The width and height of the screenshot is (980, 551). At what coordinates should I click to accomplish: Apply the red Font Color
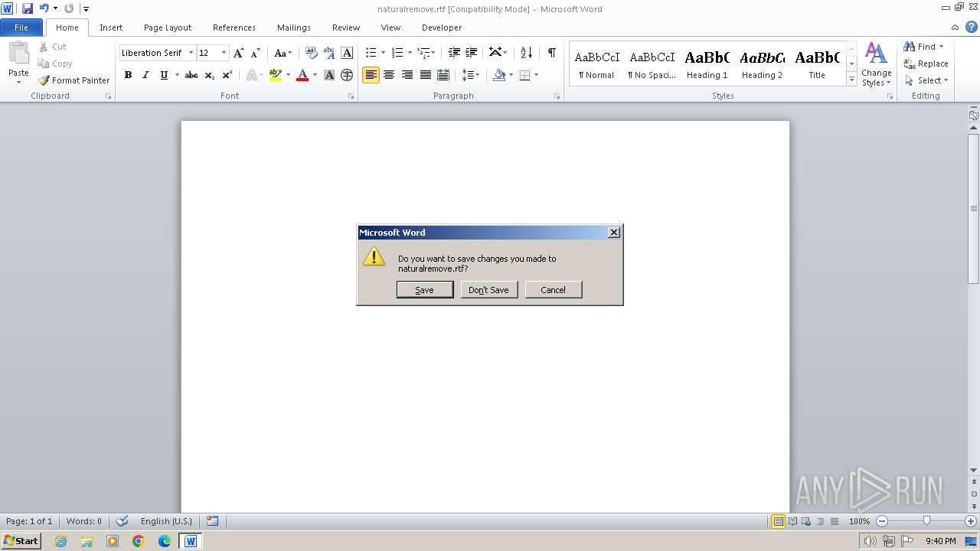point(302,75)
